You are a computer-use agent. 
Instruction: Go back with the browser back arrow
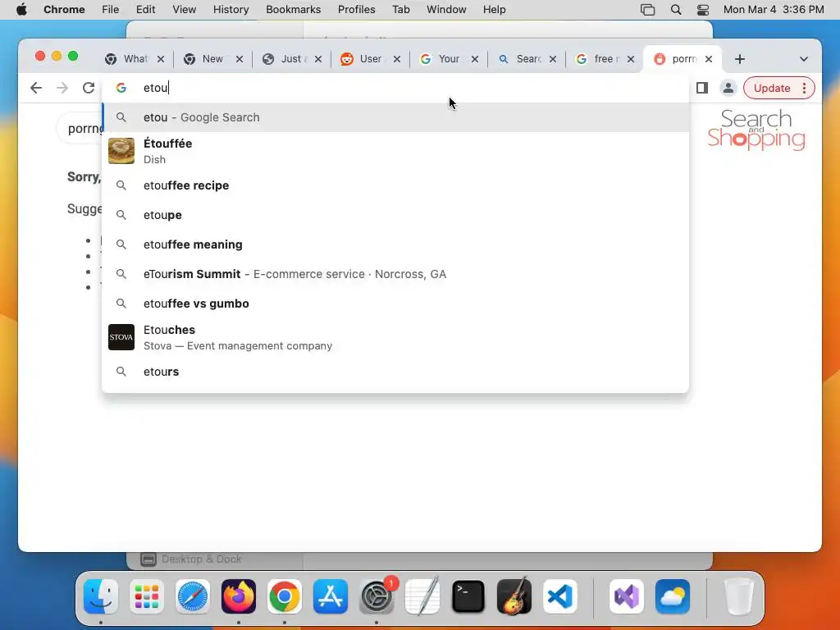[x=36, y=88]
